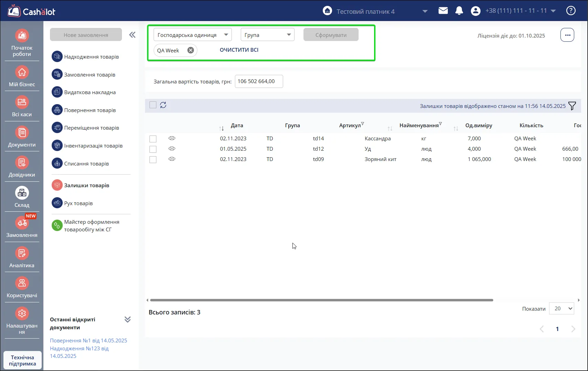Open Залишки товарів menu item
The width and height of the screenshot is (588, 371).
coord(81,185)
